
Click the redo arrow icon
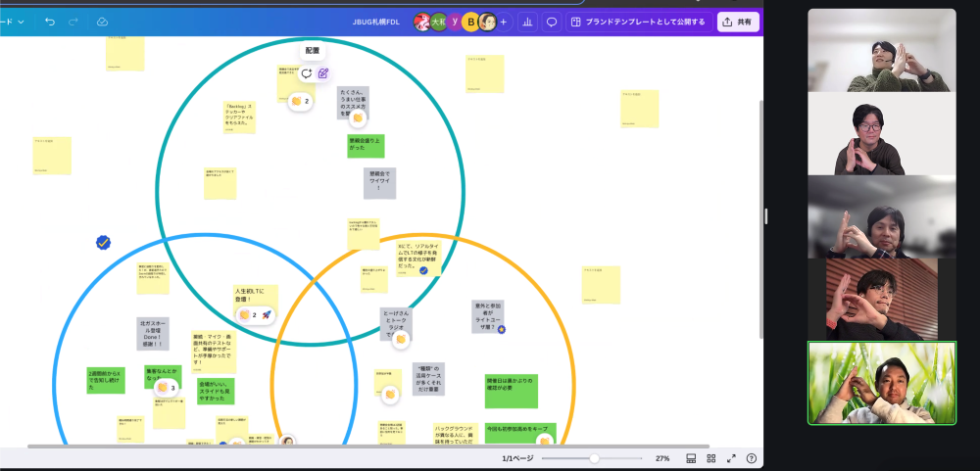pyautogui.click(x=73, y=22)
